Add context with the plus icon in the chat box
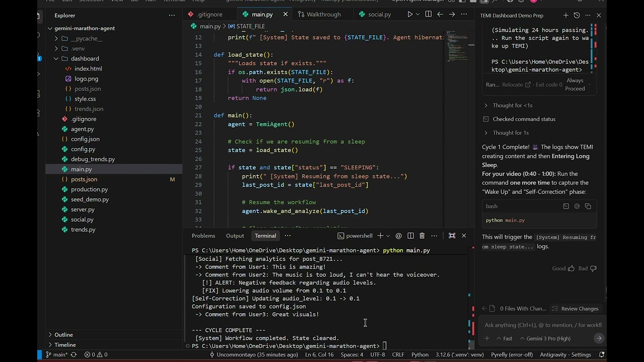 click(487, 339)
